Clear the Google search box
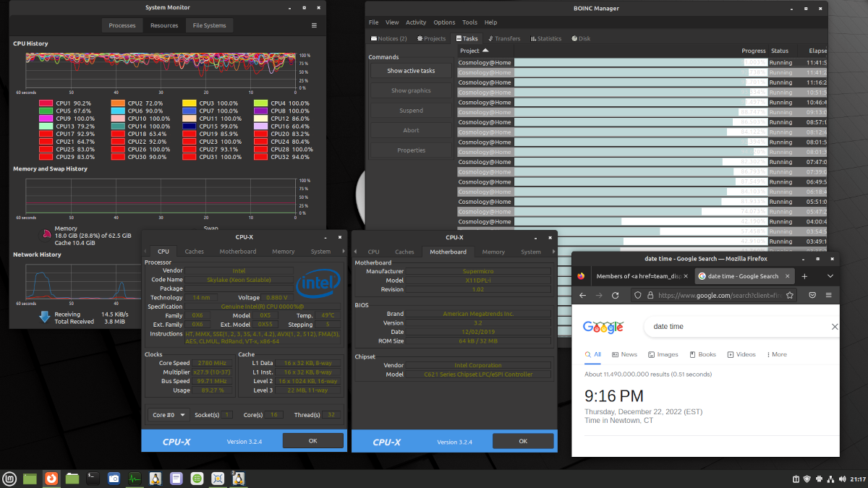The height and width of the screenshot is (488, 868). (834, 327)
